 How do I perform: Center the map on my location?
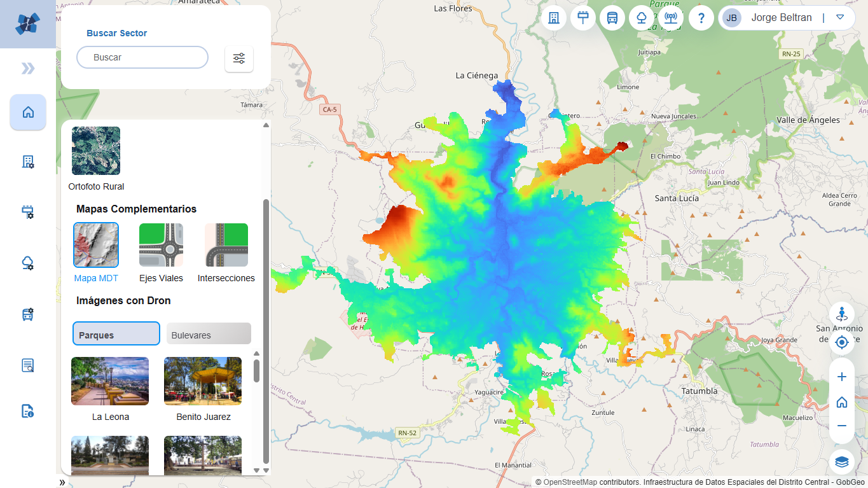(841, 343)
